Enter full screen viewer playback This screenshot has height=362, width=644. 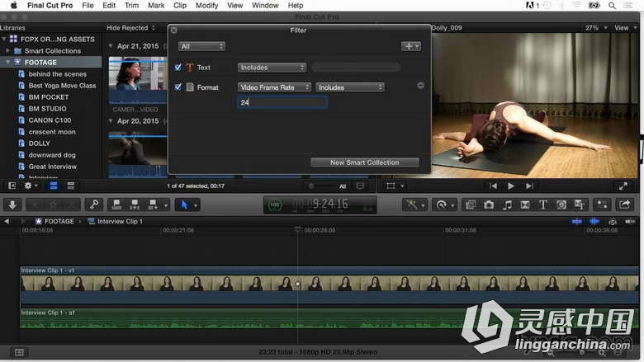(623, 186)
